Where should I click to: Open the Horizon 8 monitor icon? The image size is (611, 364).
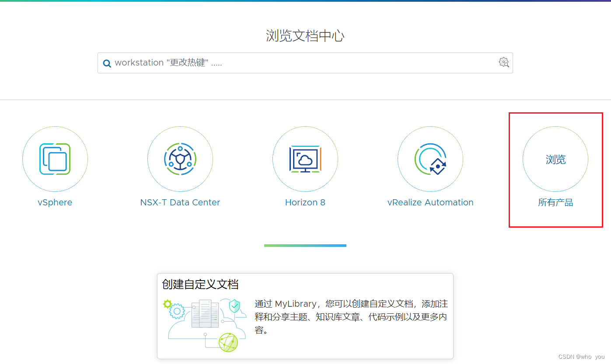pyautogui.click(x=305, y=159)
